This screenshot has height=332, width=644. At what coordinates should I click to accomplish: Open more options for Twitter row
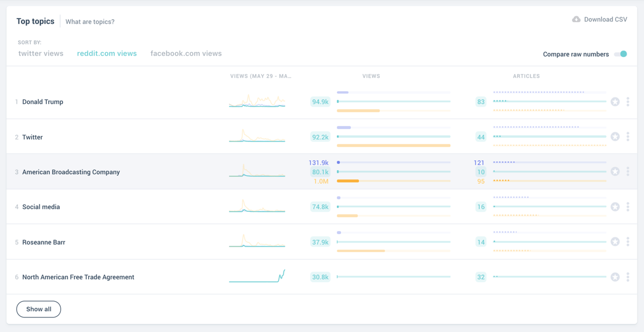628,136
